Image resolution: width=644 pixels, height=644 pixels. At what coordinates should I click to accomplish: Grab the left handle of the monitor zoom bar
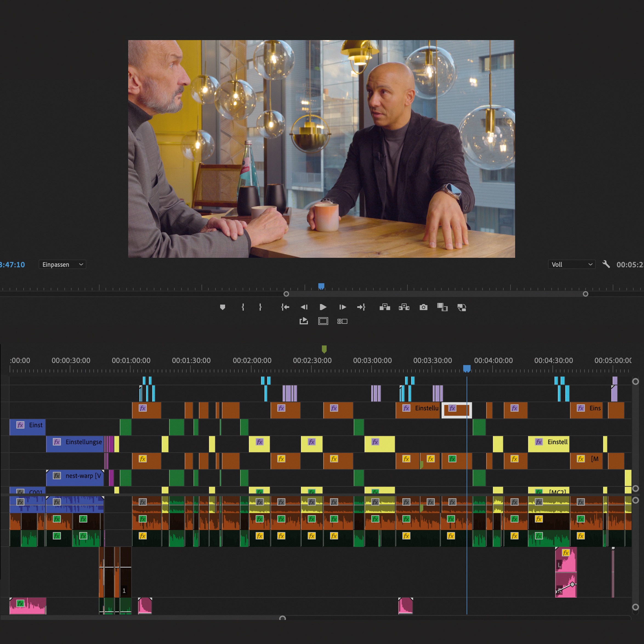[286, 294]
